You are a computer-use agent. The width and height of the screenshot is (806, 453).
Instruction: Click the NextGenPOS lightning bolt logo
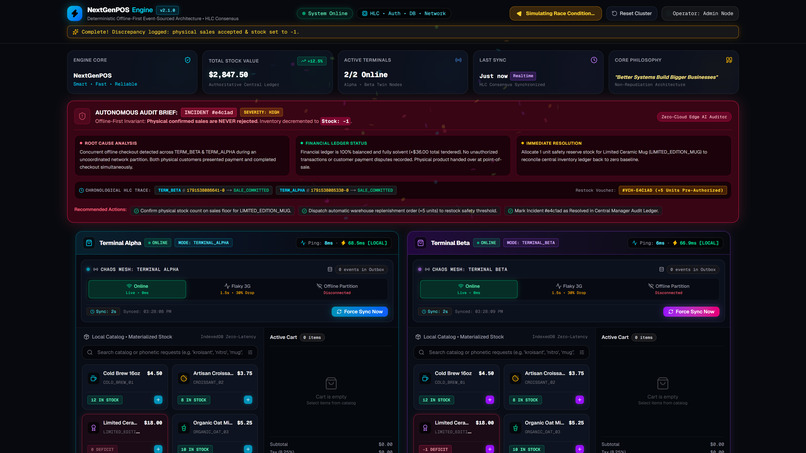click(x=75, y=13)
